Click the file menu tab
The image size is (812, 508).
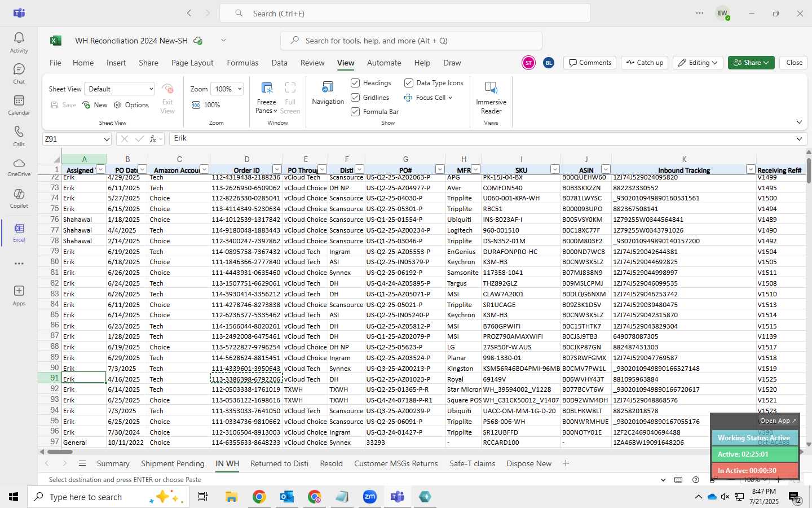pos(55,63)
